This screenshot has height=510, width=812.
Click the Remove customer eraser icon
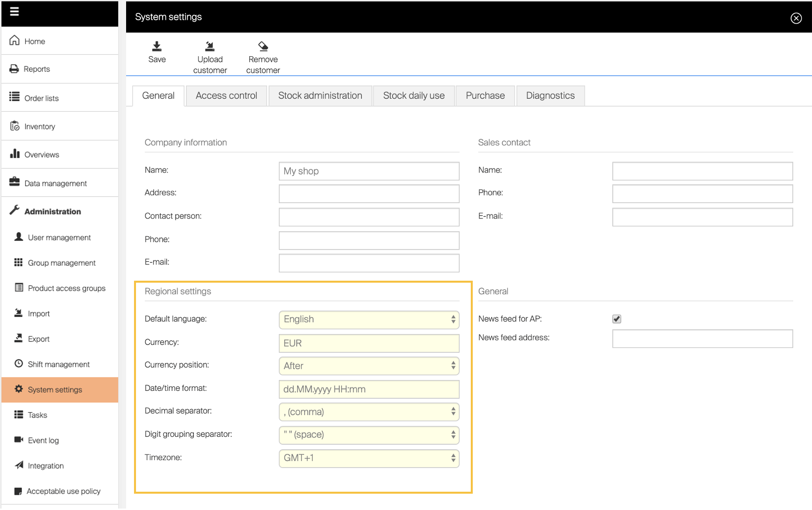pos(263,46)
